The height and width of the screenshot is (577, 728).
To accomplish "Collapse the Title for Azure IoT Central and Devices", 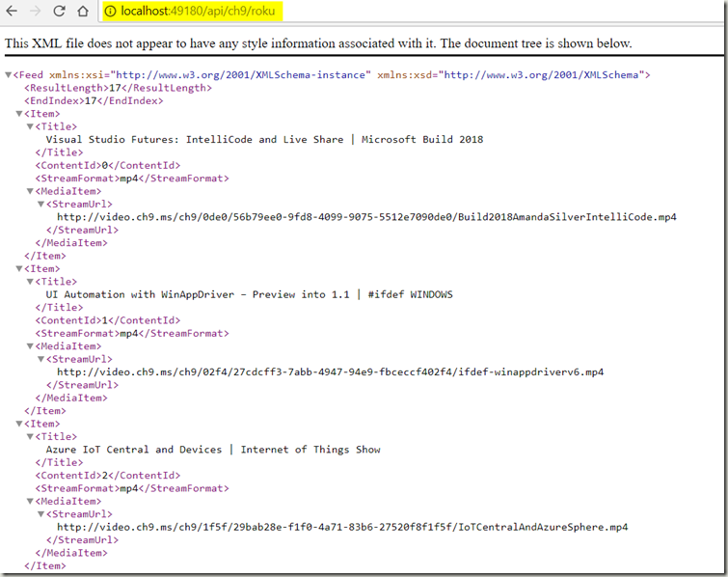I will (30, 437).
